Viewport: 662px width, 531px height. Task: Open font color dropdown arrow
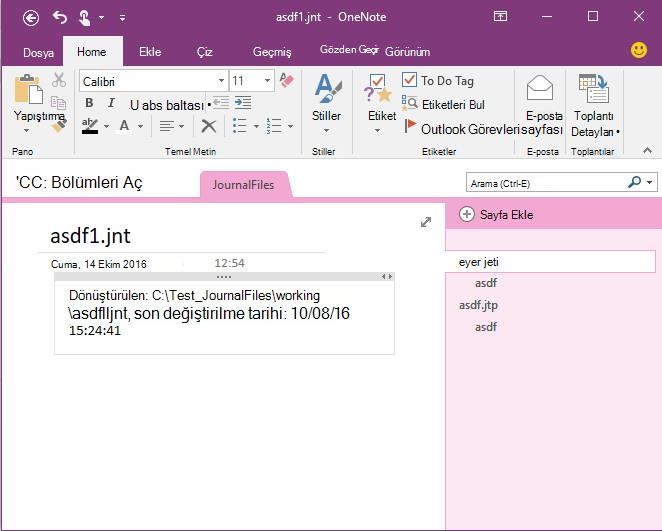tap(141, 126)
